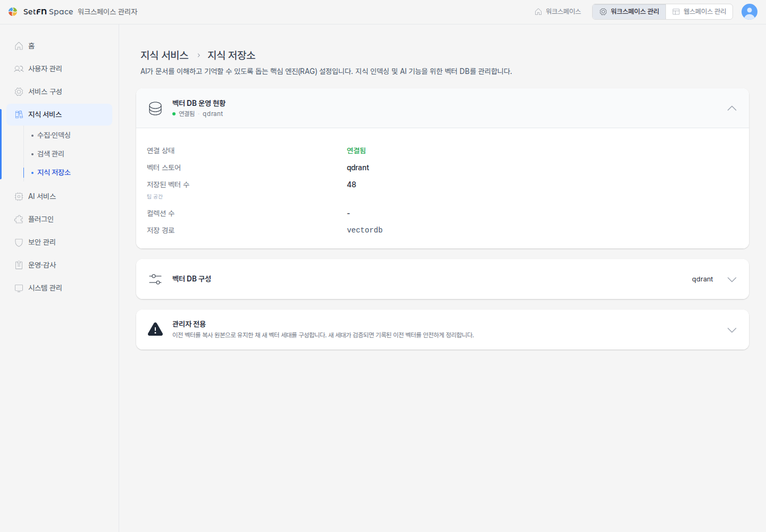The height and width of the screenshot is (532, 766).
Task: Open 검색 관리 submenu item
Action: (51, 154)
